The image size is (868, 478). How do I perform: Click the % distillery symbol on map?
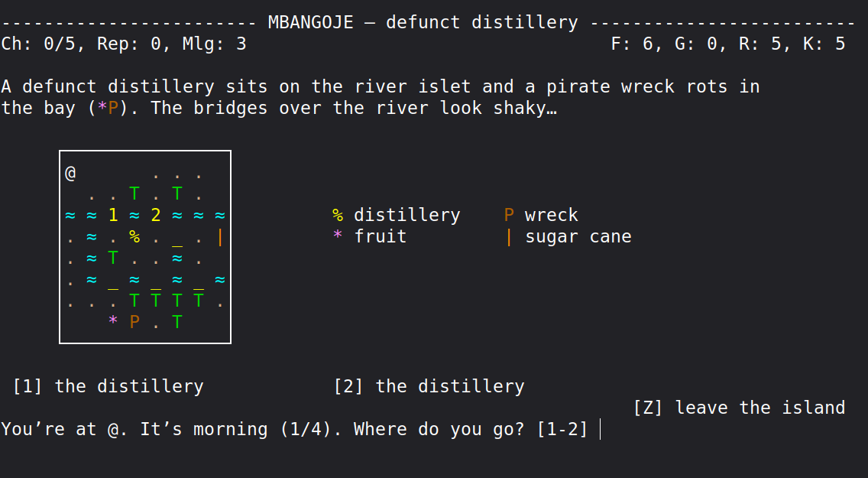click(x=134, y=236)
